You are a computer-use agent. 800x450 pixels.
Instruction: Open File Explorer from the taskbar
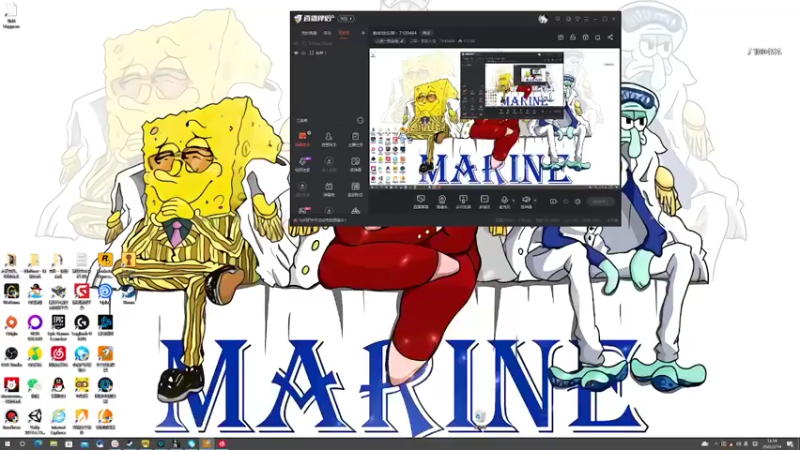tap(54, 444)
